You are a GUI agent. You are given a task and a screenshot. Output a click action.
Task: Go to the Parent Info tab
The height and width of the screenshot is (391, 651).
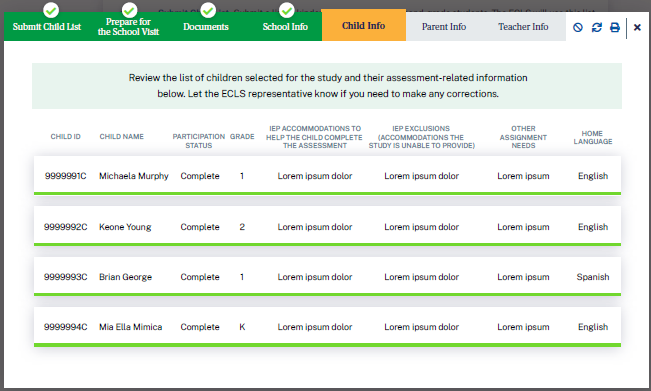point(444,27)
